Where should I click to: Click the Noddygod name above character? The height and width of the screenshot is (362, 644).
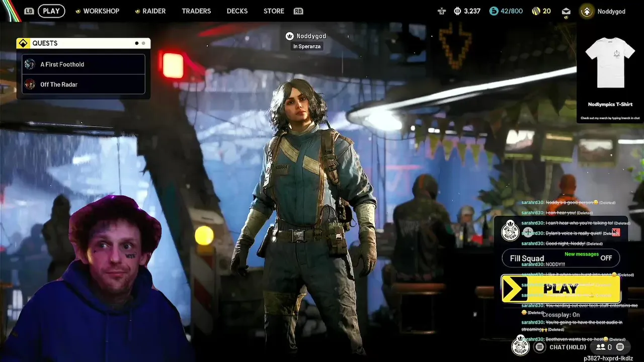[x=311, y=36]
